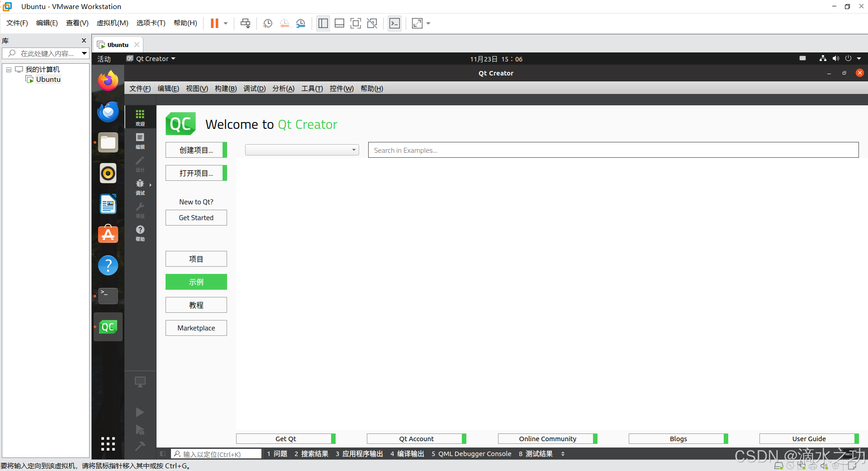Open the volume icon in Ubuntu top bar
The width and height of the screenshot is (868, 471).
tap(835, 58)
